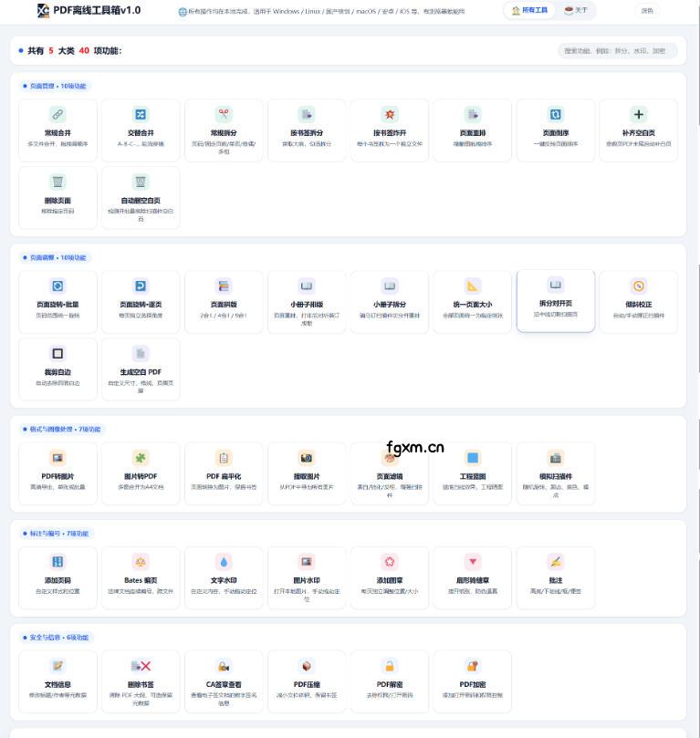The height and width of the screenshot is (738, 700).
Task: Open the 提取图片 camera tool
Action: point(307,473)
